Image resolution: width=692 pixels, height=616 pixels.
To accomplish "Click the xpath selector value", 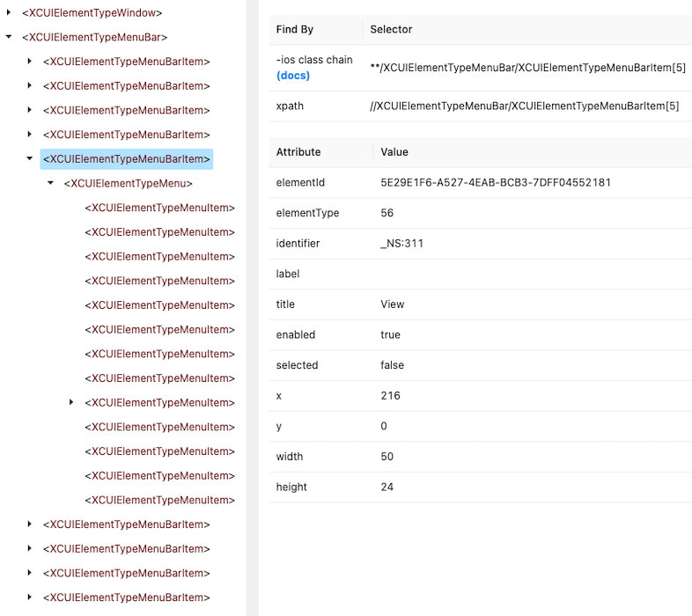I will pos(524,106).
